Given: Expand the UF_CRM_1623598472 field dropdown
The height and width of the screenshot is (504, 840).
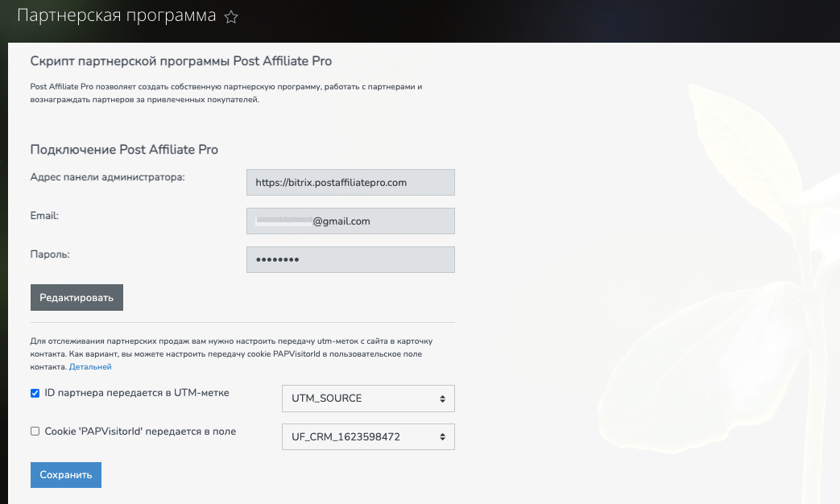Looking at the screenshot, I should 368,437.
